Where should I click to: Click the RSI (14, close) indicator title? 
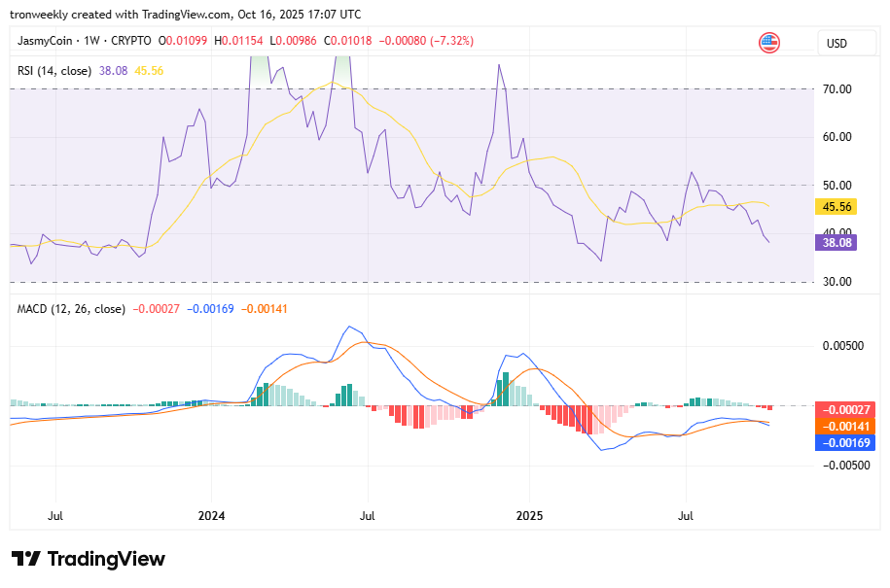tap(54, 70)
